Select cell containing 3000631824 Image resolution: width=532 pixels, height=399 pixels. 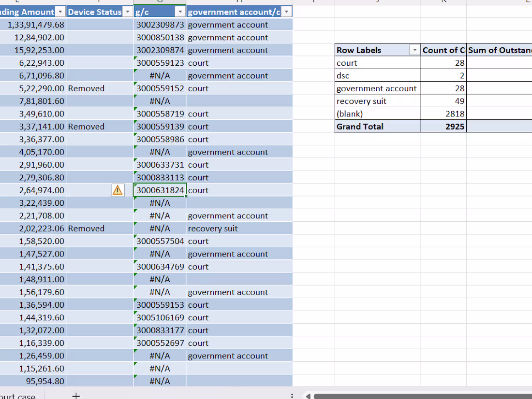coord(160,190)
